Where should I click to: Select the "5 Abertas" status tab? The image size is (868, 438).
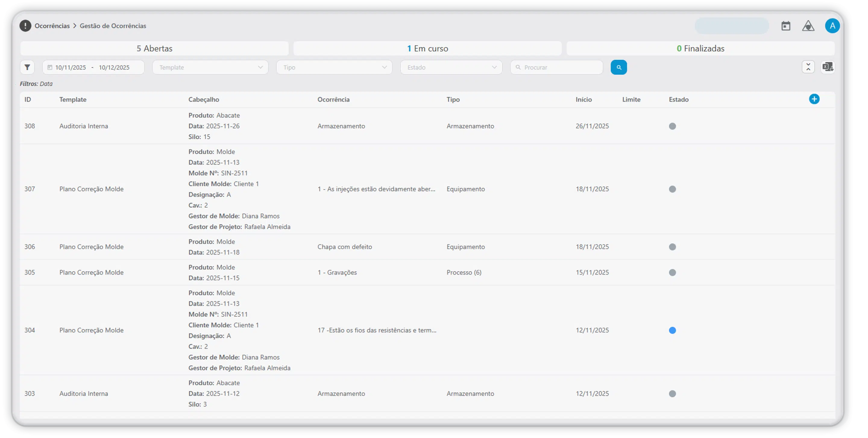click(154, 49)
